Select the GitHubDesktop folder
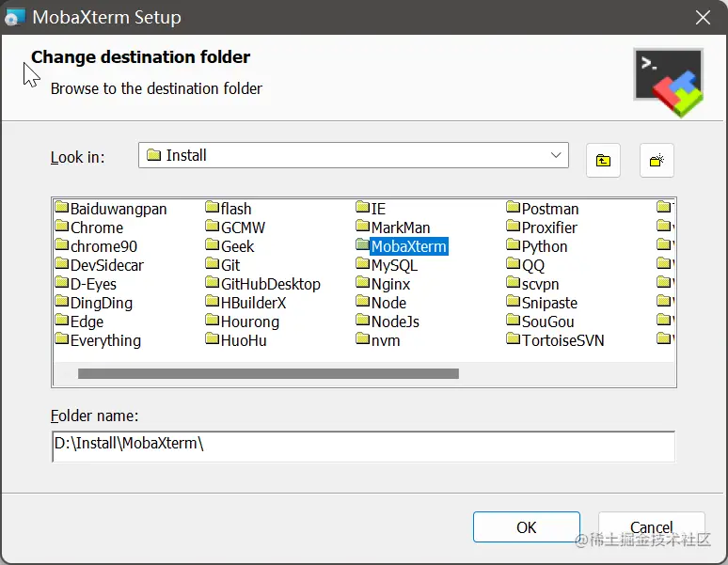Viewport: 728px width, 565px height. pos(263,284)
